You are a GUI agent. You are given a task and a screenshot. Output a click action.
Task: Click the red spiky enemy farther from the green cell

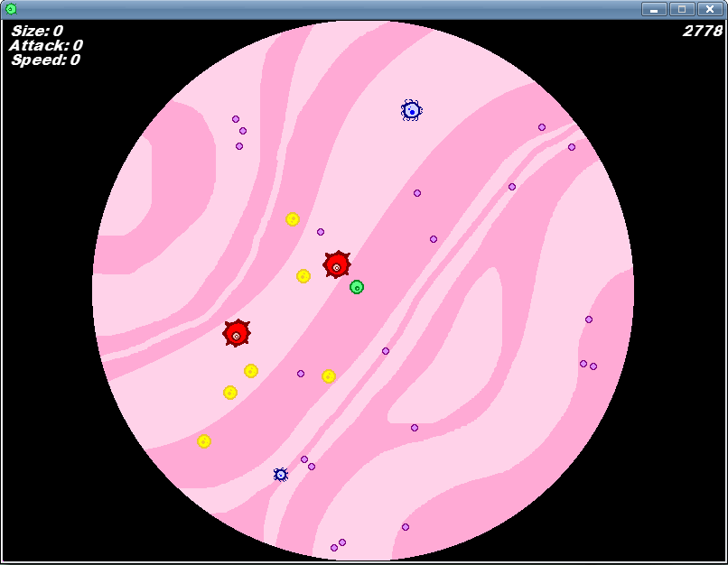237,333
